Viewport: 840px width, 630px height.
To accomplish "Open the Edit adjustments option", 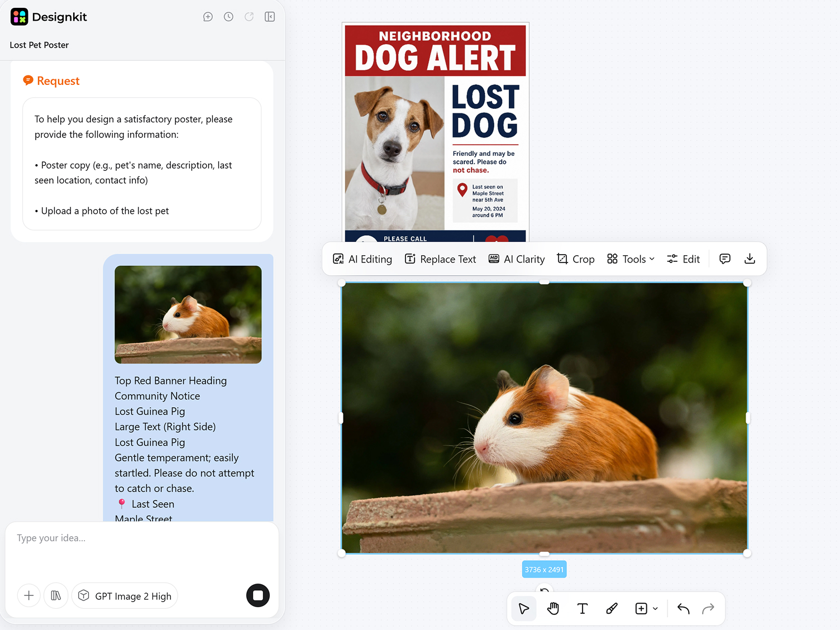I will [683, 259].
